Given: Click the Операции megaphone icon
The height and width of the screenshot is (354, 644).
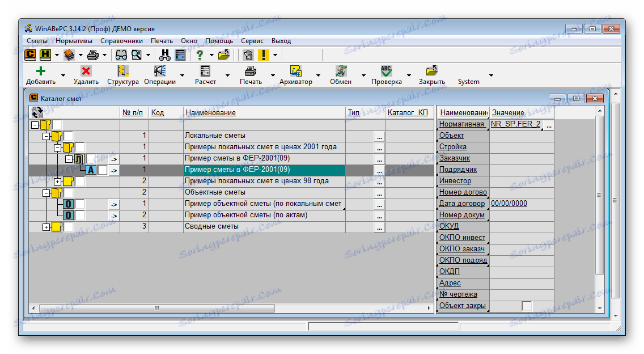Looking at the screenshot, I should pos(160,71).
